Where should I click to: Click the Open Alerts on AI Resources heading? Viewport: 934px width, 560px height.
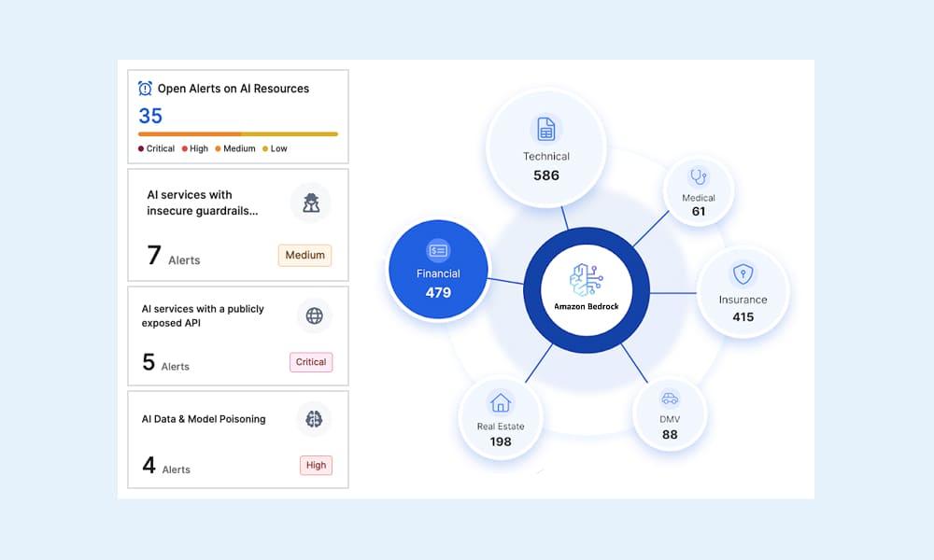pos(233,89)
